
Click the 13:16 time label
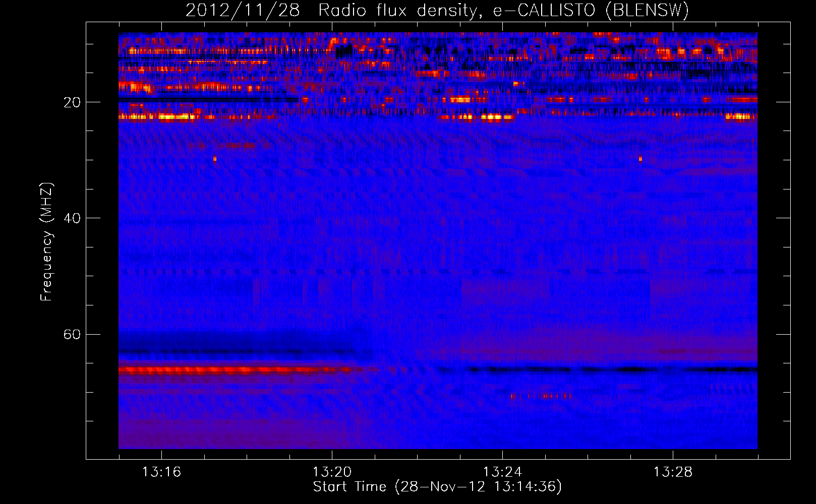click(161, 472)
